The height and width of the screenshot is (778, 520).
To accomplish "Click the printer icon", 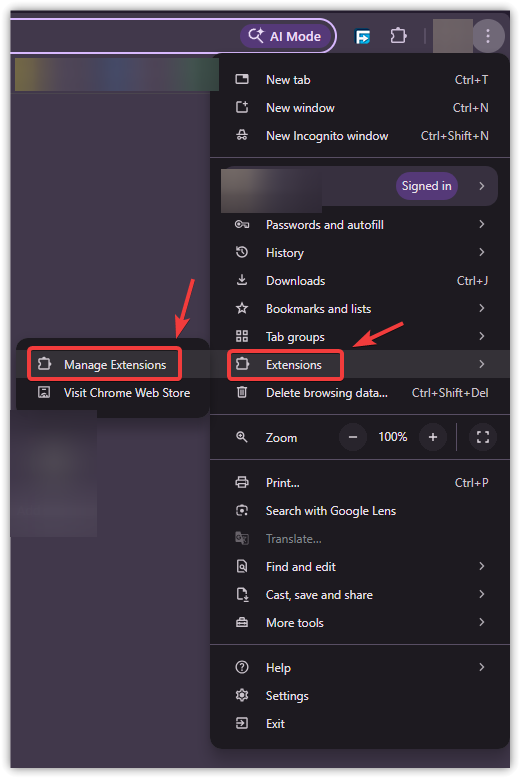I will pyautogui.click(x=242, y=482).
